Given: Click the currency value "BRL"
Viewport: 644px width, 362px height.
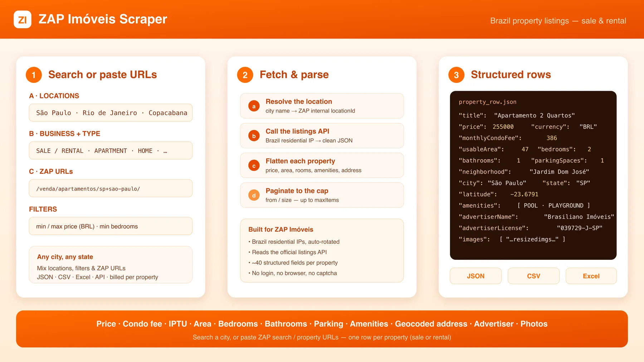Looking at the screenshot, I should (588, 127).
